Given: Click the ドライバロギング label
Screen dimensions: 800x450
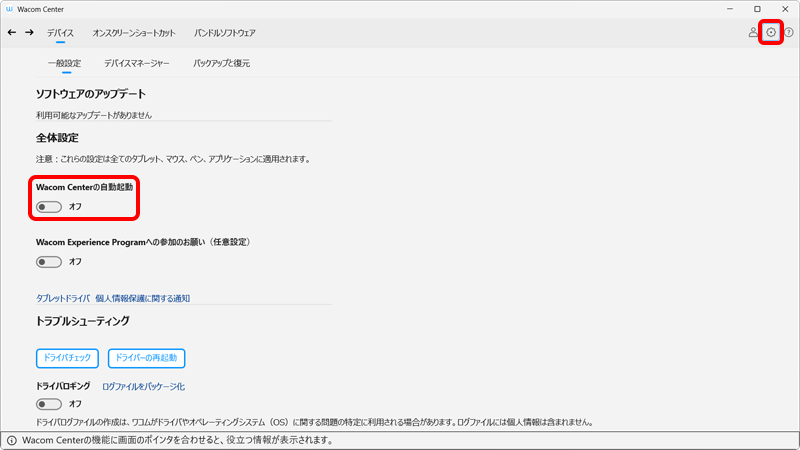Looking at the screenshot, I should pyautogui.click(x=63, y=386).
